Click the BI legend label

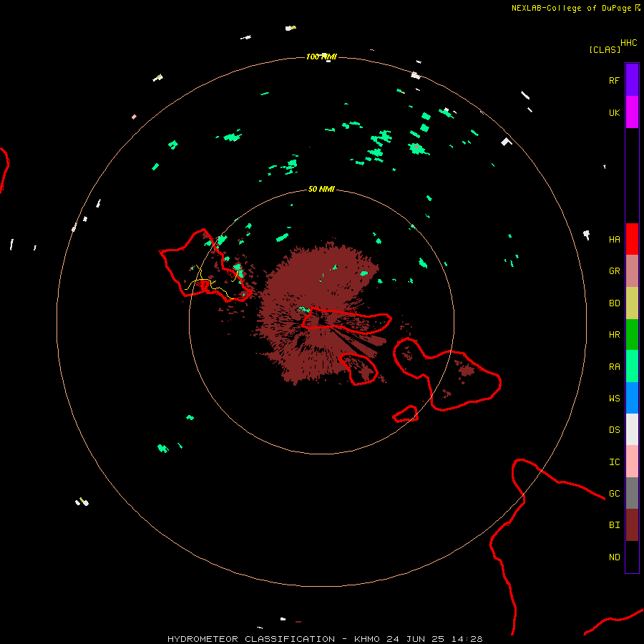coord(614,525)
